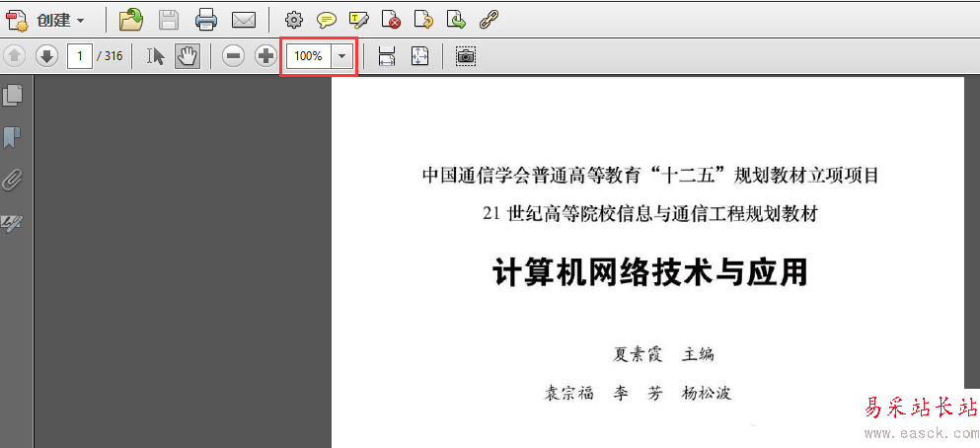Click the line 21 世纪高等院校信息与通信工程规划教材
Viewport: 980px width, 448px height.
[650, 214]
